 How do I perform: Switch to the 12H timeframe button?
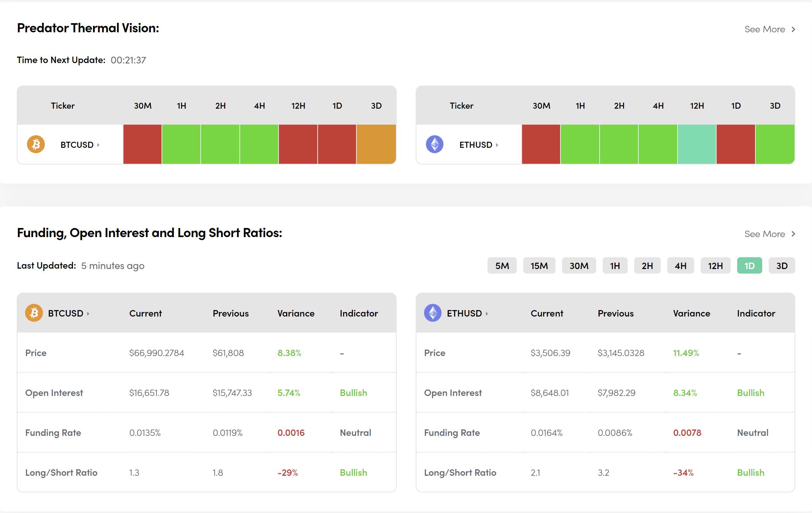click(x=715, y=266)
